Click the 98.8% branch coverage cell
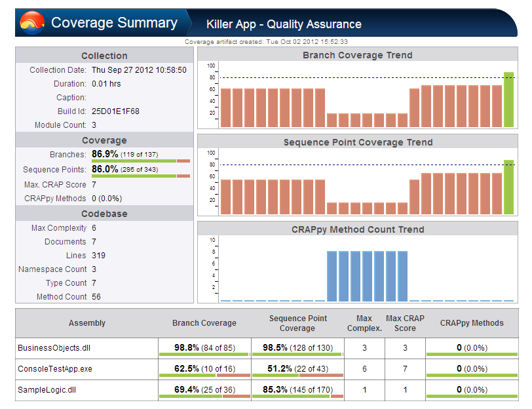The width and height of the screenshot is (532, 409). 204,348
